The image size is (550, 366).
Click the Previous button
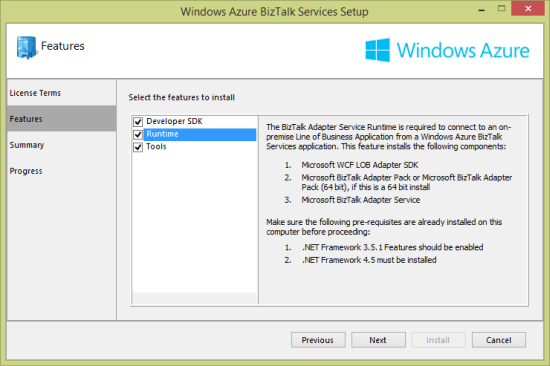click(318, 340)
